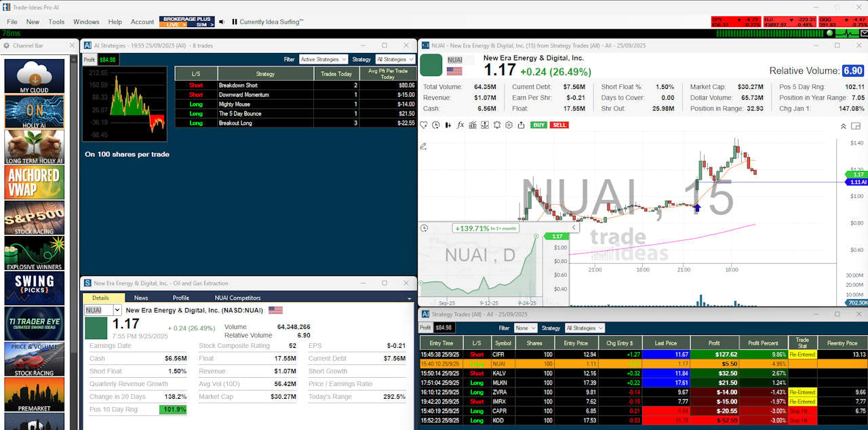The image size is (868, 430).
Task: Click Profit button in Strategy Trades window
Action: [425, 328]
